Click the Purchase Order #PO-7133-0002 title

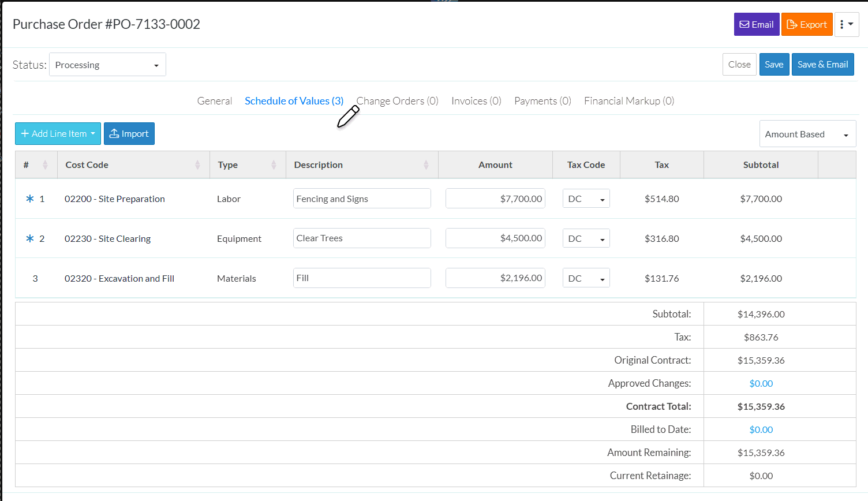106,24
